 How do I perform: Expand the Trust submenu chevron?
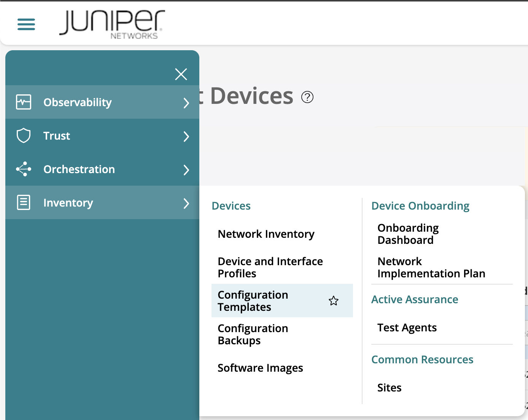[186, 136]
